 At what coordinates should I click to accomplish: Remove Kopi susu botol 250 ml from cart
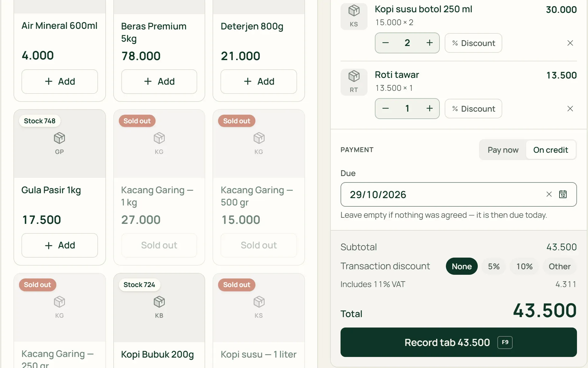point(570,43)
